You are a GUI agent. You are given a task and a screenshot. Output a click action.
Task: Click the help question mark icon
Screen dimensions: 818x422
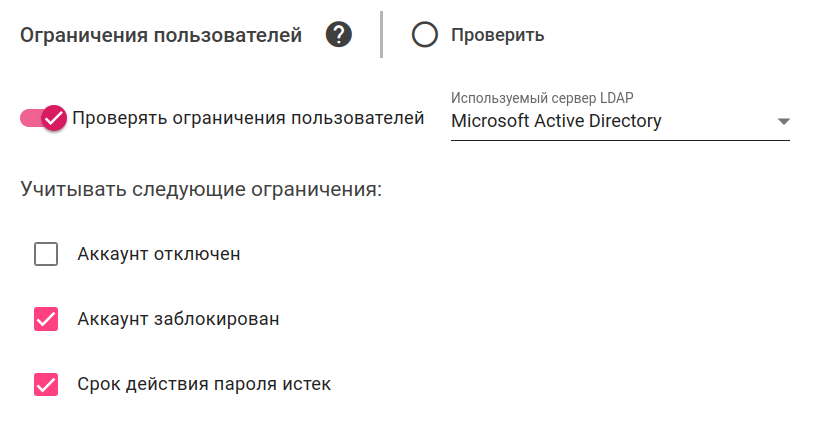point(339,35)
